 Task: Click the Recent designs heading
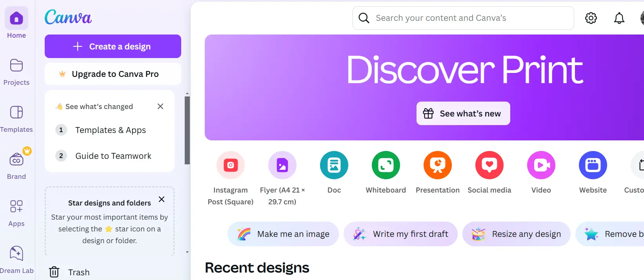tap(257, 267)
